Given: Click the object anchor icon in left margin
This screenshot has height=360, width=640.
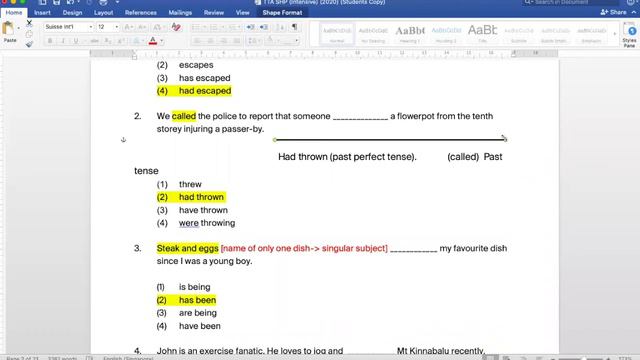Looking at the screenshot, I should click(x=123, y=140).
